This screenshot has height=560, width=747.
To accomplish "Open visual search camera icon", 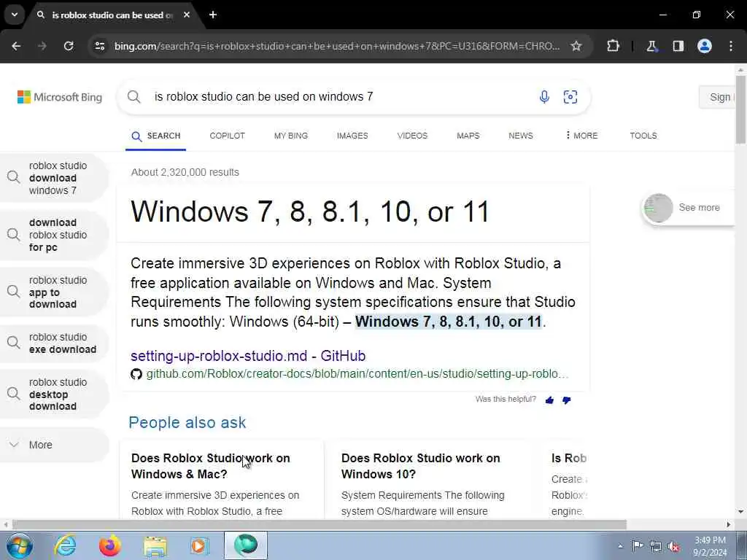I will (570, 97).
